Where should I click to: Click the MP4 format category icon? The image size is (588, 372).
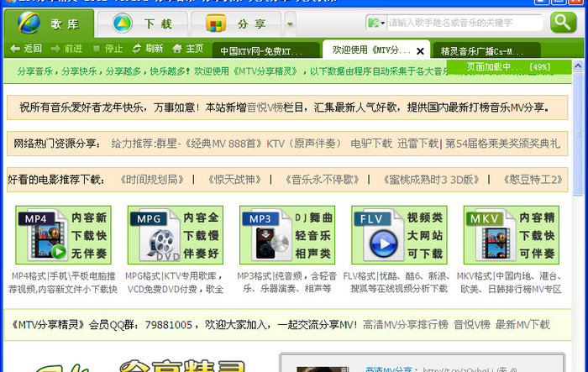63,235
